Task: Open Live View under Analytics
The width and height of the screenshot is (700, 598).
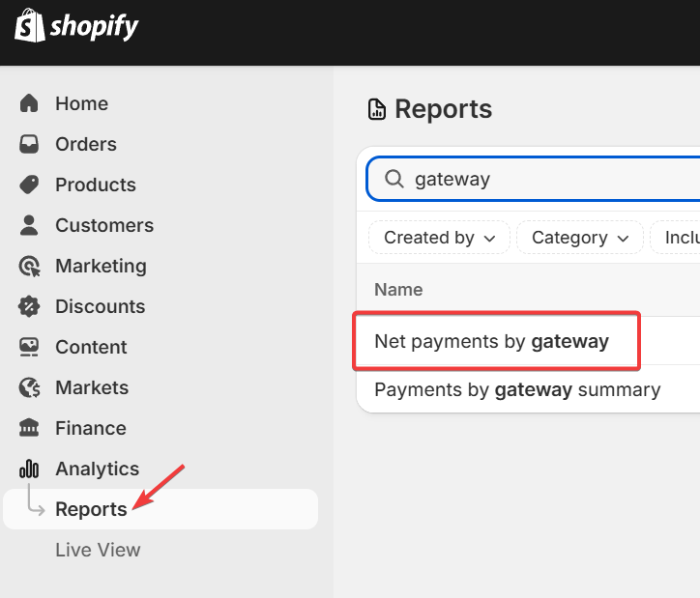Action: tap(98, 550)
